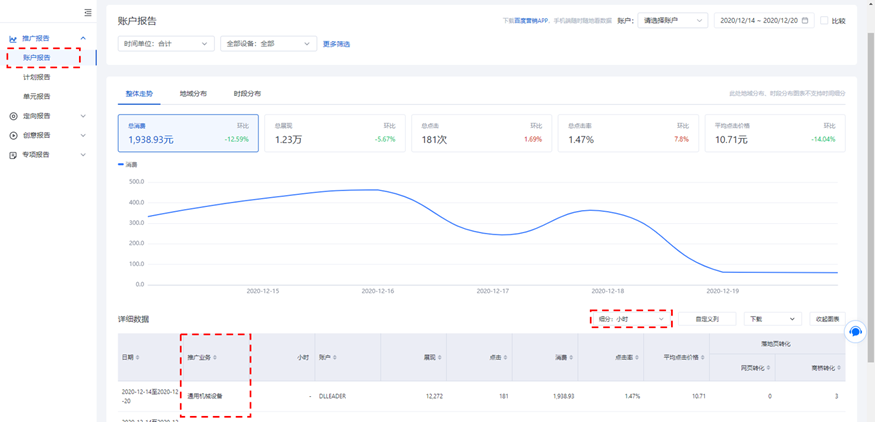The height and width of the screenshot is (422, 875).
Task: Click the 创意报告 play icon
Action: 13,135
